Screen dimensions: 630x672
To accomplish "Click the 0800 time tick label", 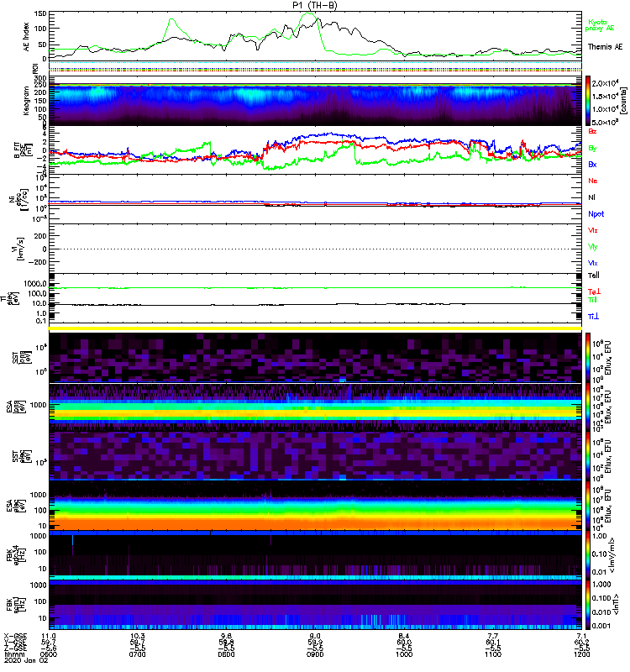I will (226, 654).
